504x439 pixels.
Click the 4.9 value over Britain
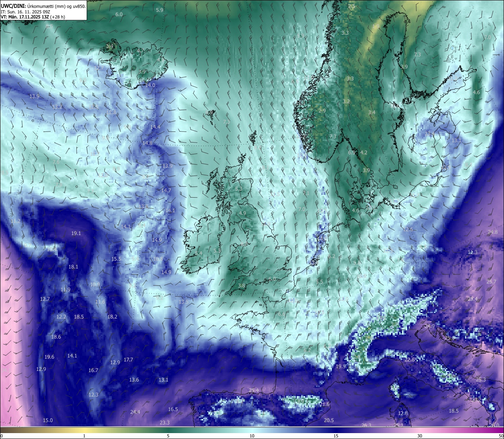coord(242,213)
